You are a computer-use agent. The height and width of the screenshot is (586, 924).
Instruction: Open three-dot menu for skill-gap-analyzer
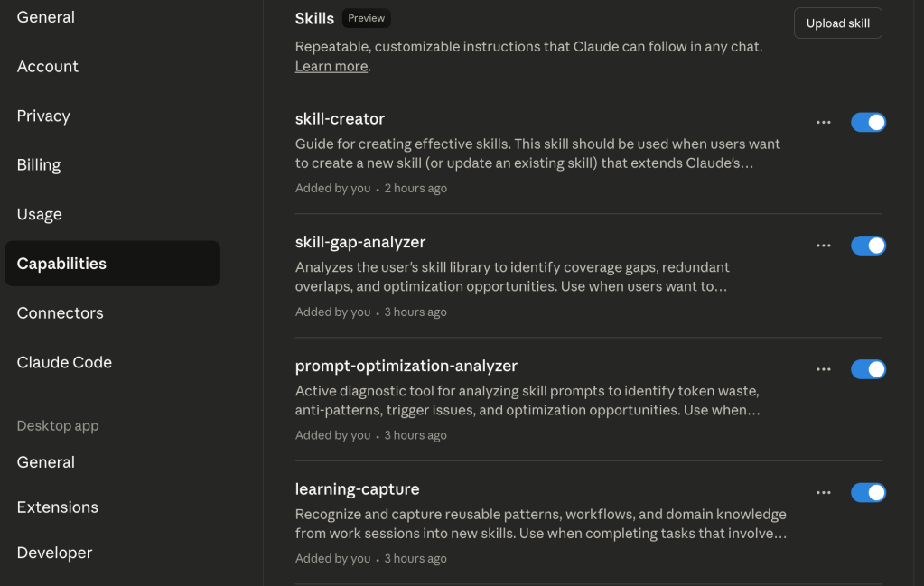(823, 246)
